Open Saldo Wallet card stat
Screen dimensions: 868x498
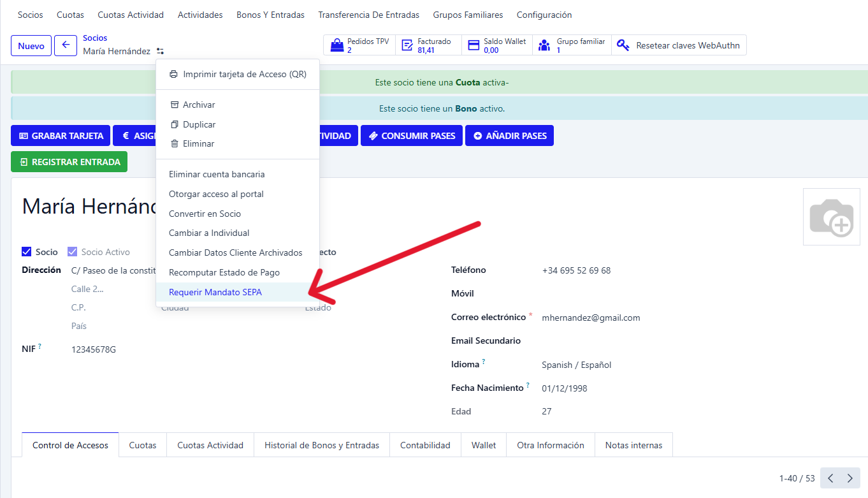tap(497, 45)
